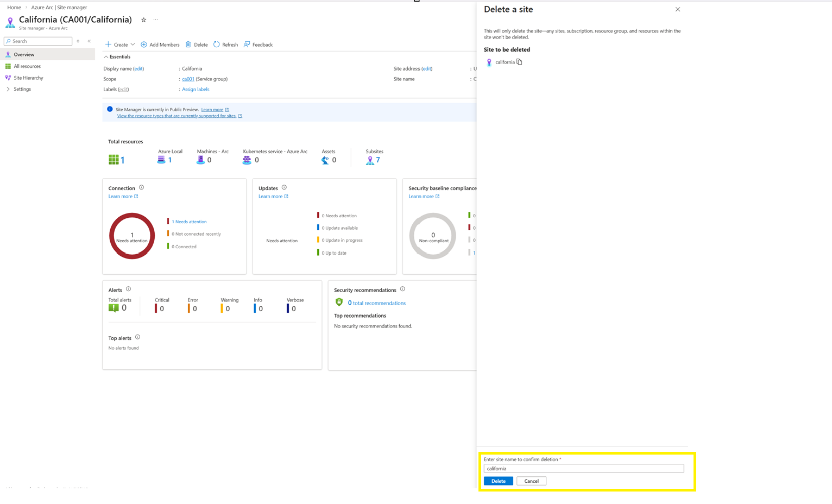The image size is (832, 504).
Task: Click Feedback in the toolbar
Action: 258,45
